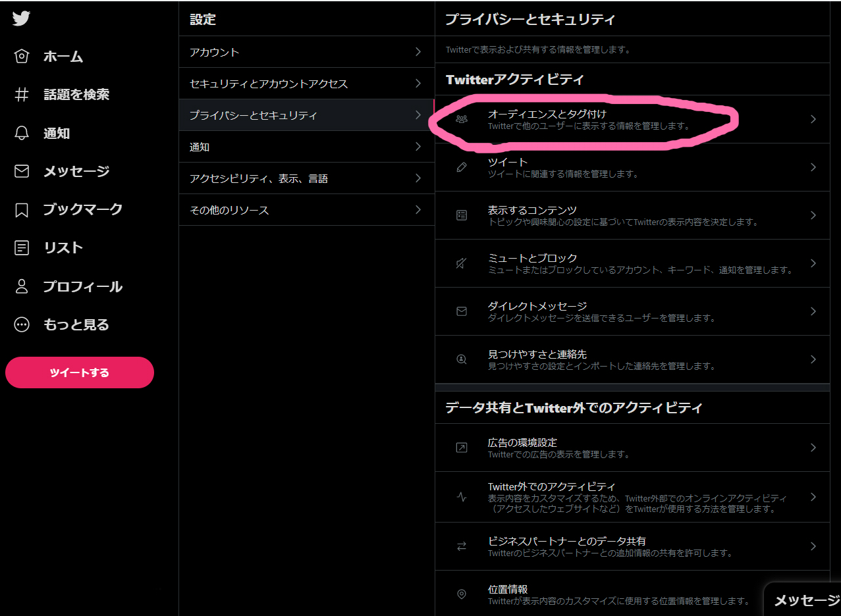Click the もっと見る ellipsis circle icon

coord(22,324)
